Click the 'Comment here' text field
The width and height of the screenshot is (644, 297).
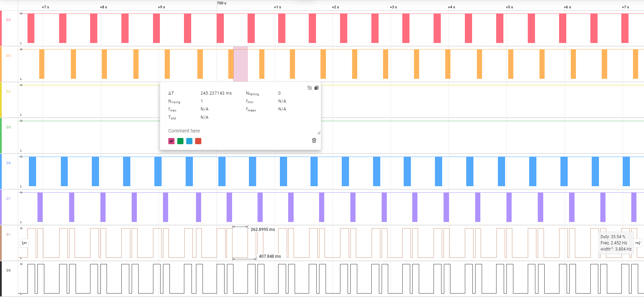241,131
